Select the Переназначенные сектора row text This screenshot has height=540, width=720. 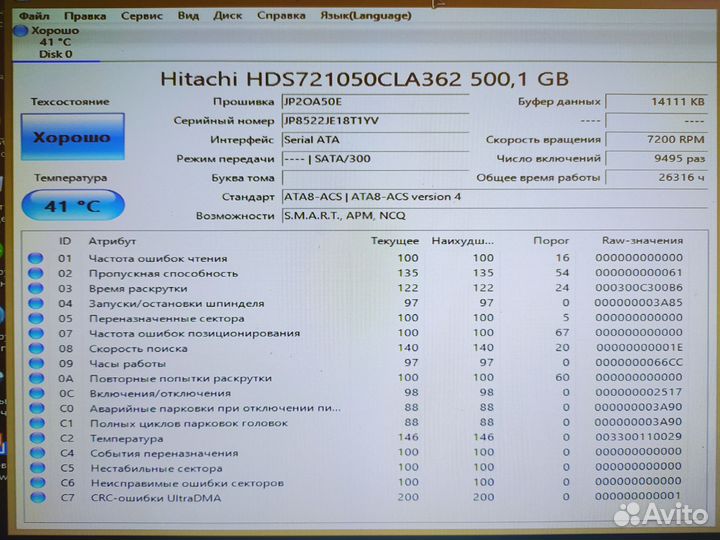[167, 319]
